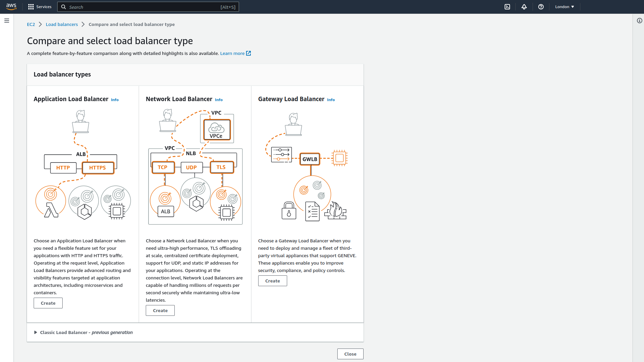Screen dimensions: 644x362
Task: Go to the EC2 breadcrumb
Action: click(x=31, y=24)
